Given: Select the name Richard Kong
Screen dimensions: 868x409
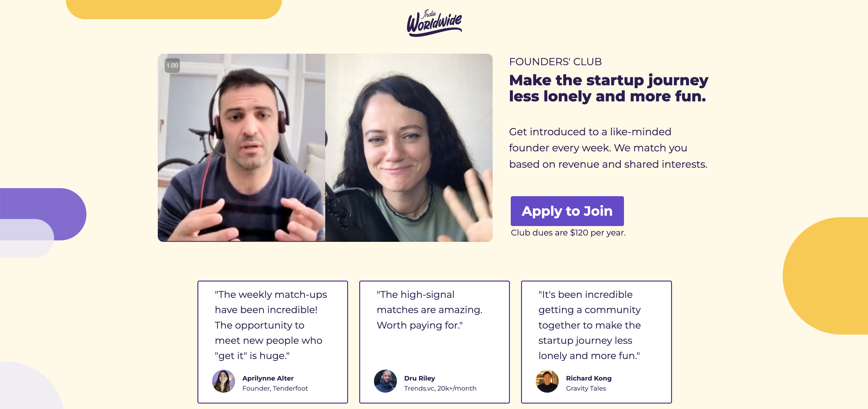Looking at the screenshot, I should pyautogui.click(x=589, y=378).
